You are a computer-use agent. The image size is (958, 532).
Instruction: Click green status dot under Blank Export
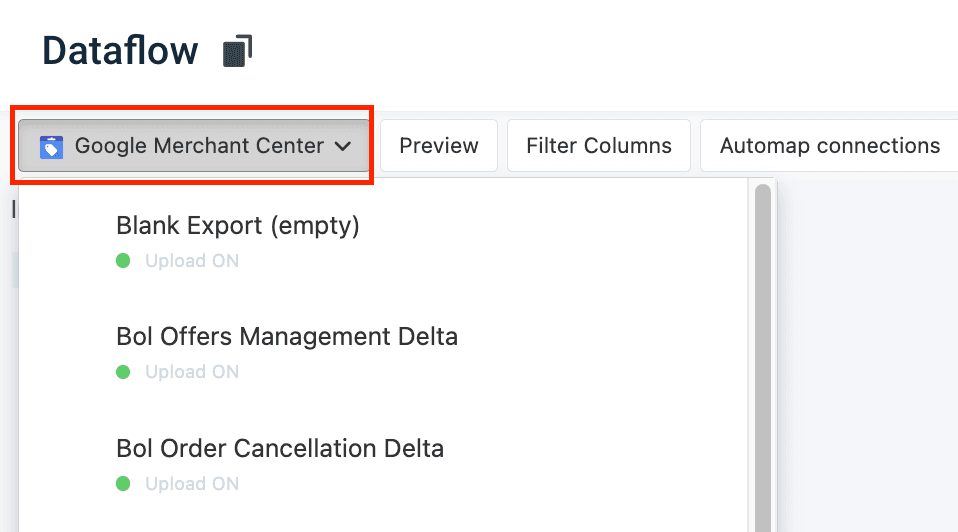click(x=124, y=261)
